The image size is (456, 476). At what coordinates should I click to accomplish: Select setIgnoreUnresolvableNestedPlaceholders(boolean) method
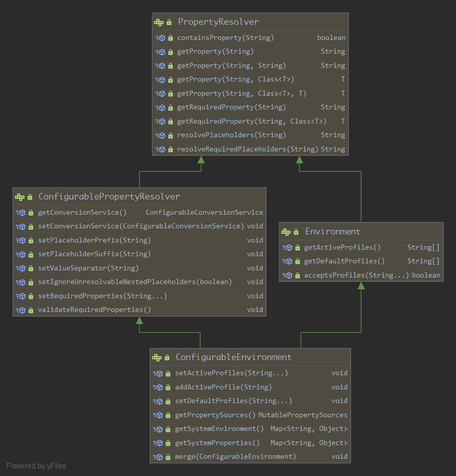coord(135,282)
